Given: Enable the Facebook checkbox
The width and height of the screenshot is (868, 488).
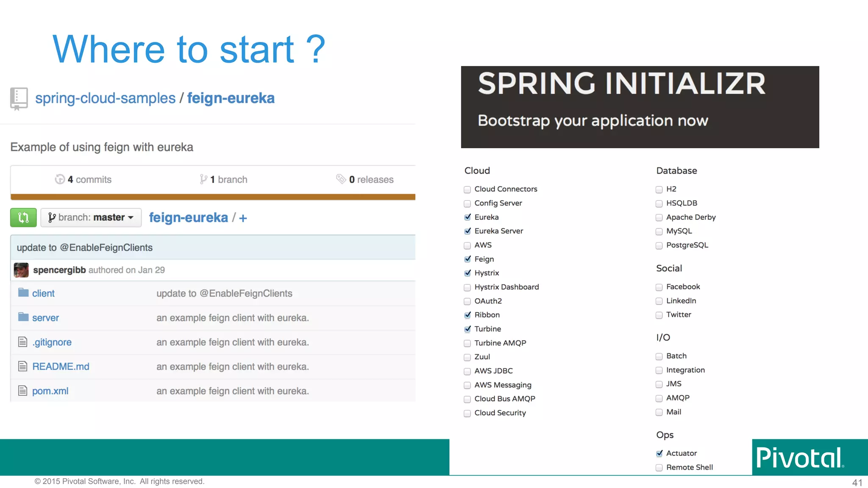Looking at the screenshot, I should click(659, 287).
